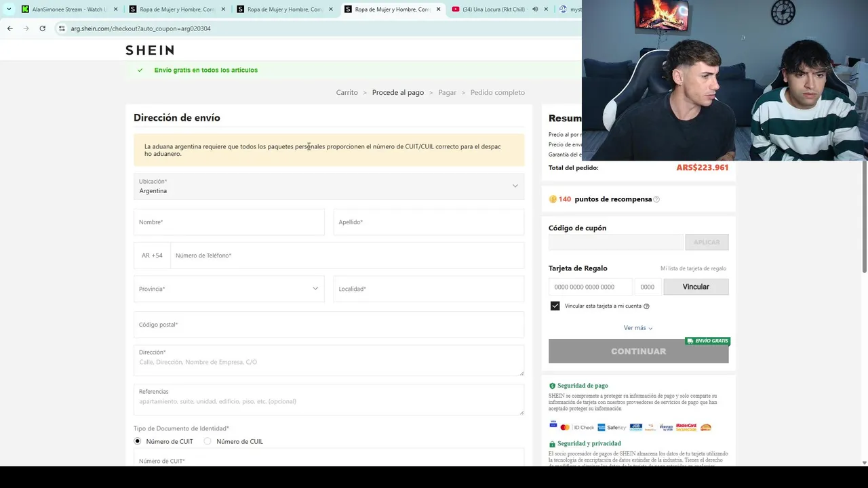Mute the YouTube tab via speaker icon
Viewport: 868px width, 488px height.
point(535,9)
